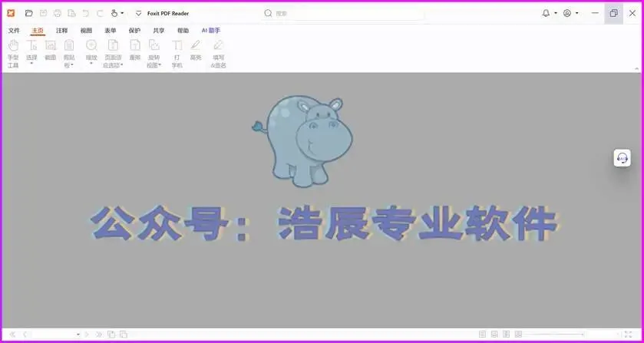Click the page number box in status bar
Viewport: 644px width, 343px height.
54,335
